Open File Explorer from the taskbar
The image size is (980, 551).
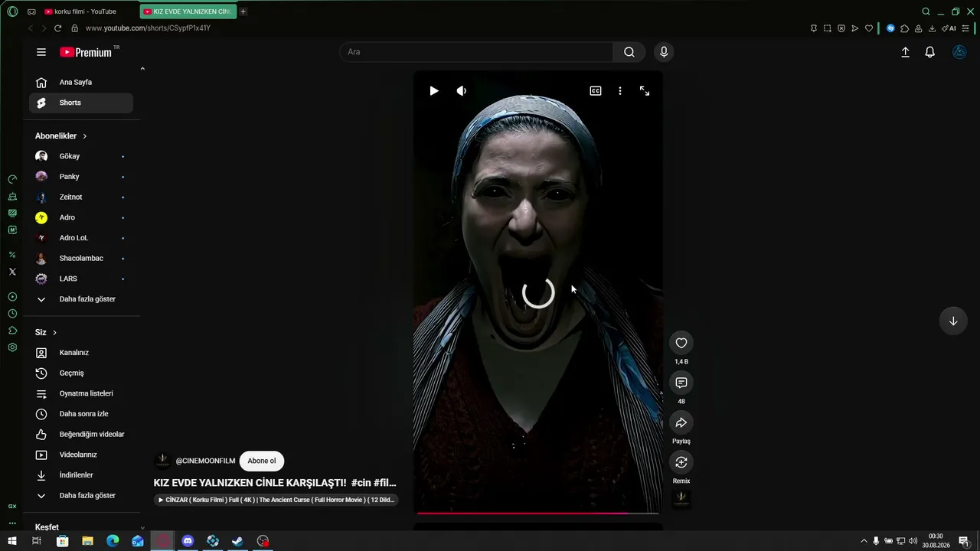click(87, 541)
